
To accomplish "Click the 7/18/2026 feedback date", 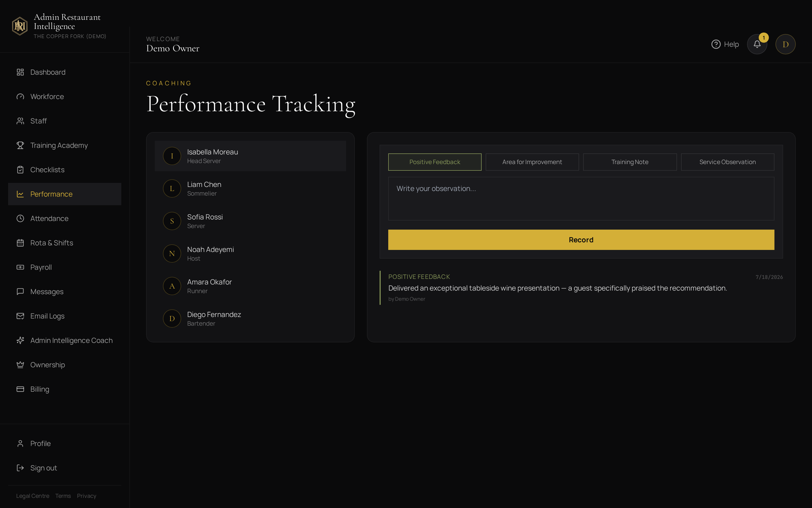I will (x=769, y=277).
